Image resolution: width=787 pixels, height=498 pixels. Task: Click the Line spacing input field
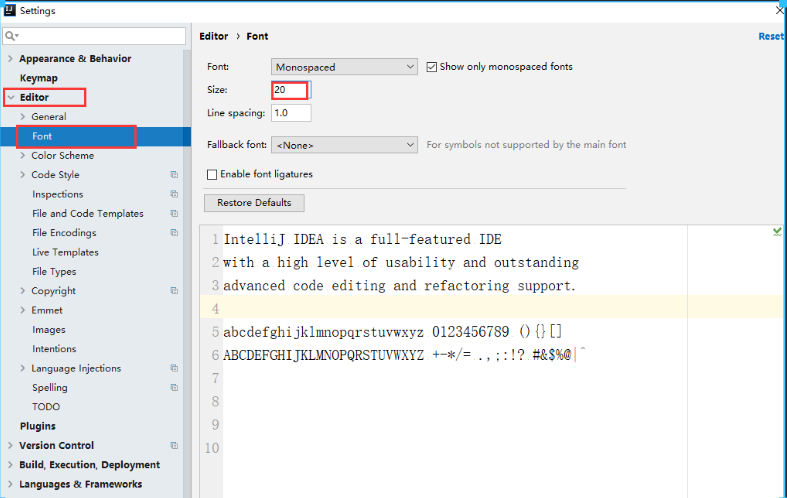291,113
